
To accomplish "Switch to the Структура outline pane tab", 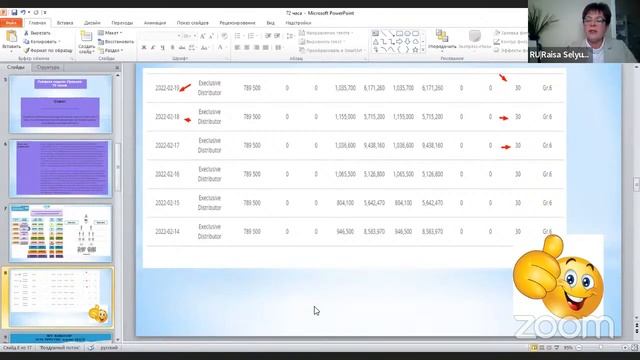I will (48, 67).
